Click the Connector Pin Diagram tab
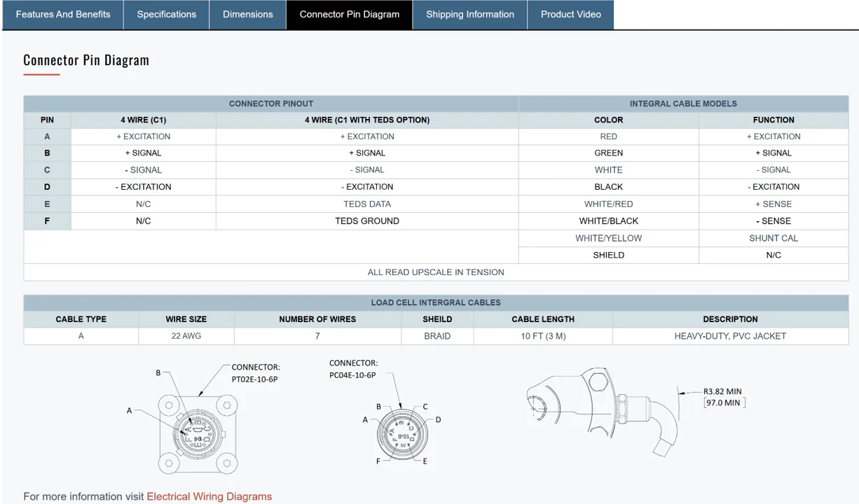 point(350,15)
